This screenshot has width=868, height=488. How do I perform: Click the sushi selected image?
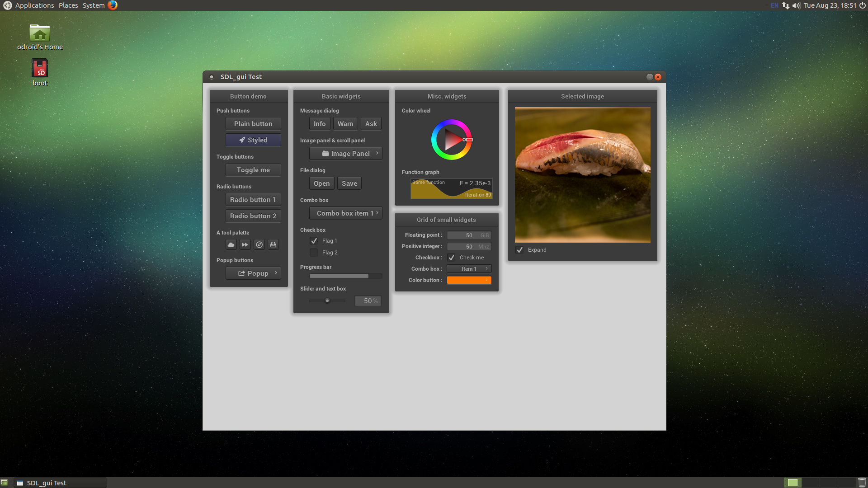pos(583,175)
